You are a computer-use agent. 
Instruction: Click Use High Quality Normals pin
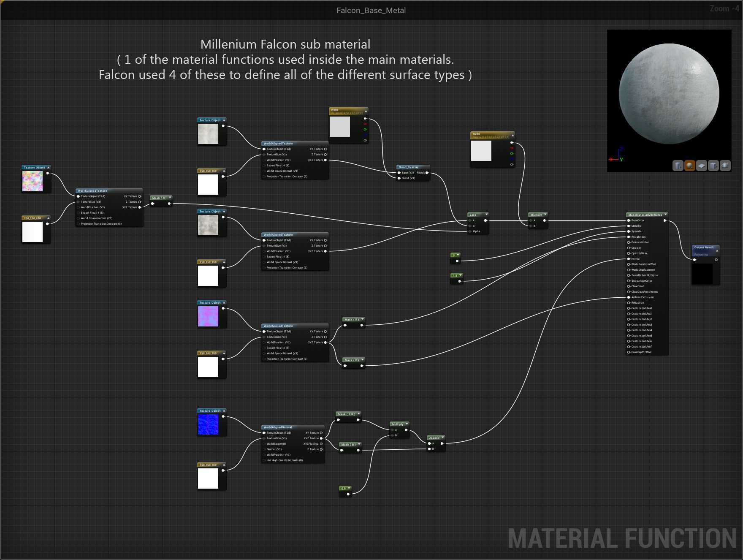264,460
